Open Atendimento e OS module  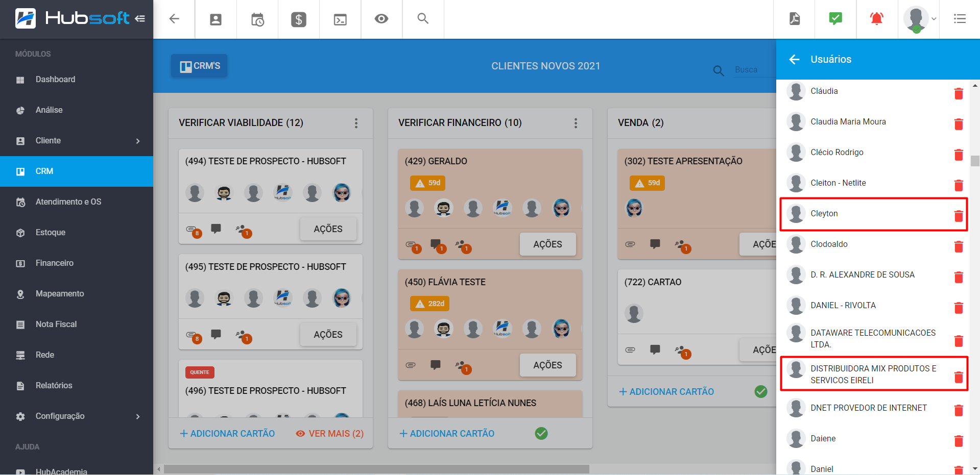(x=77, y=202)
